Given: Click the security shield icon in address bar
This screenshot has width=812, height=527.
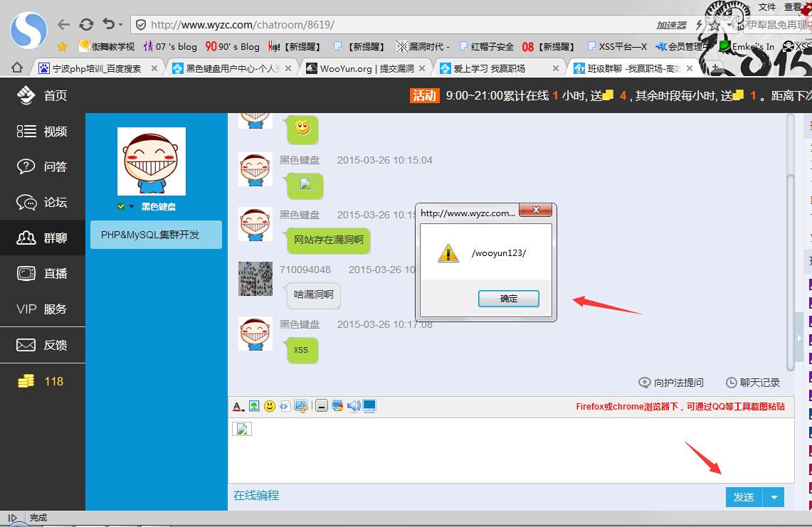Looking at the screenshot, I should point(140,25).
